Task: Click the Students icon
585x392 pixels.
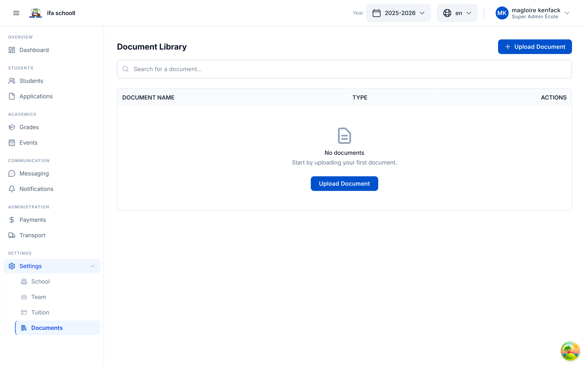Action: pyautogui.click(x=12, y=81)
